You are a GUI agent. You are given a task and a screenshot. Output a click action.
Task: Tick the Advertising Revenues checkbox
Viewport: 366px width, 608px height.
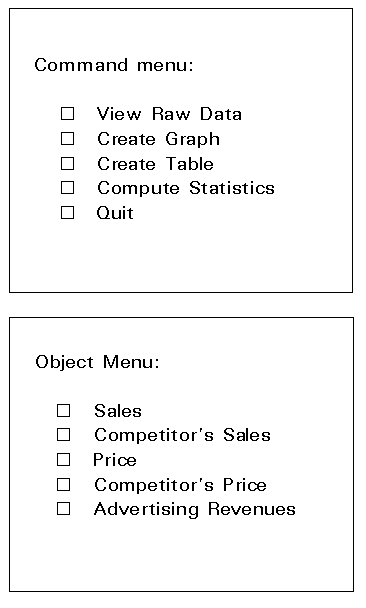tap(64, 508)
